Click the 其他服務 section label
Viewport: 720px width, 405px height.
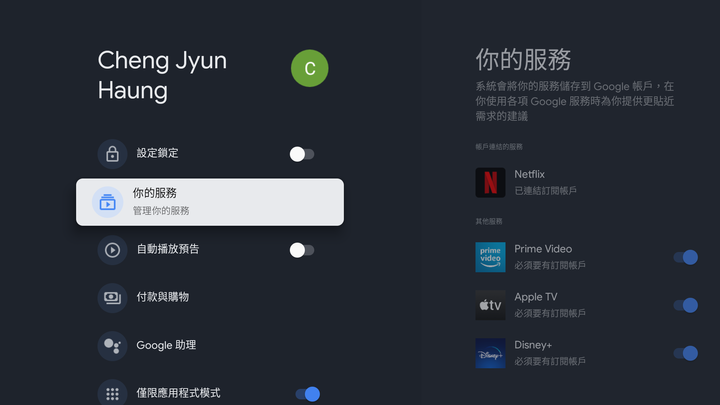click(x=489, y=221)
